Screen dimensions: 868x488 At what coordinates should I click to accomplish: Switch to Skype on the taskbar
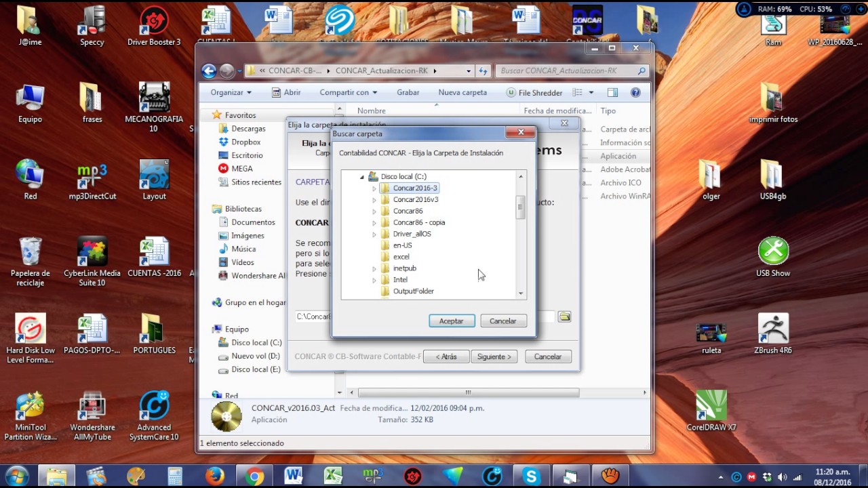(531, 476)
